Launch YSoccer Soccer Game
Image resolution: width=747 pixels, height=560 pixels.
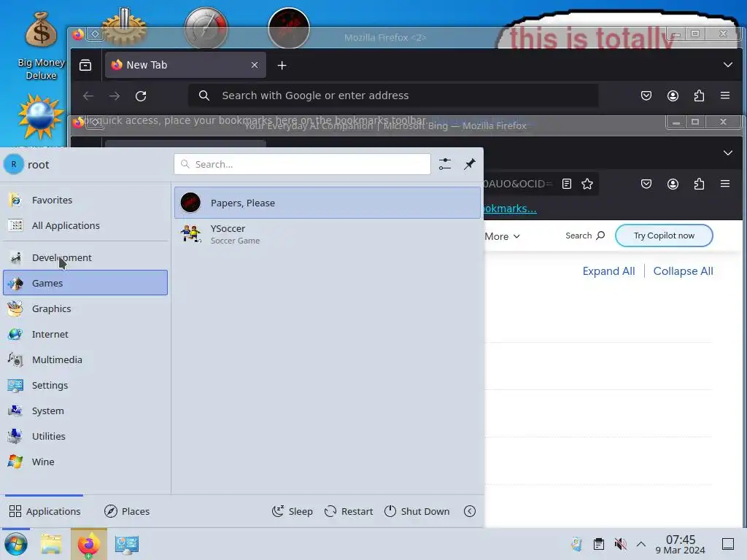point(328,234)
